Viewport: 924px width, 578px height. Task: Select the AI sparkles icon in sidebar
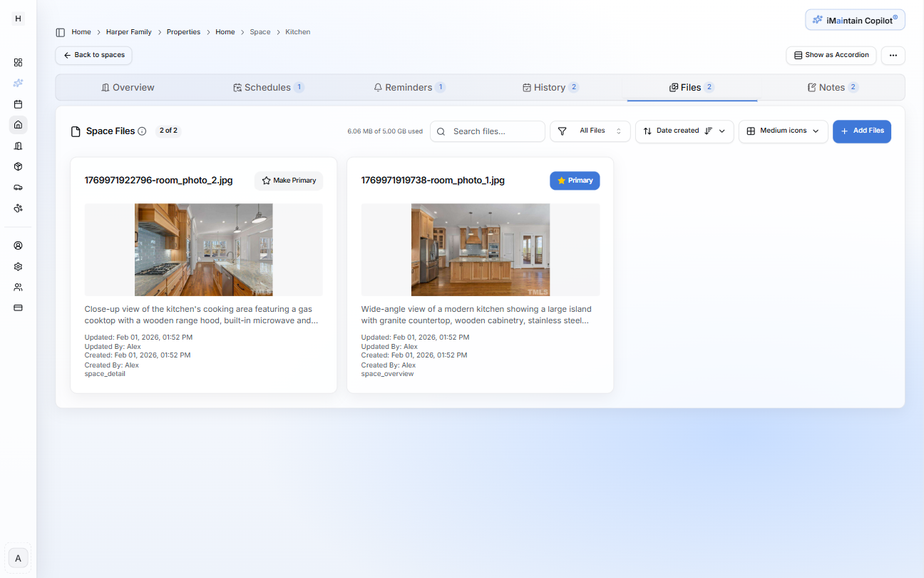[x=18, y=83]
